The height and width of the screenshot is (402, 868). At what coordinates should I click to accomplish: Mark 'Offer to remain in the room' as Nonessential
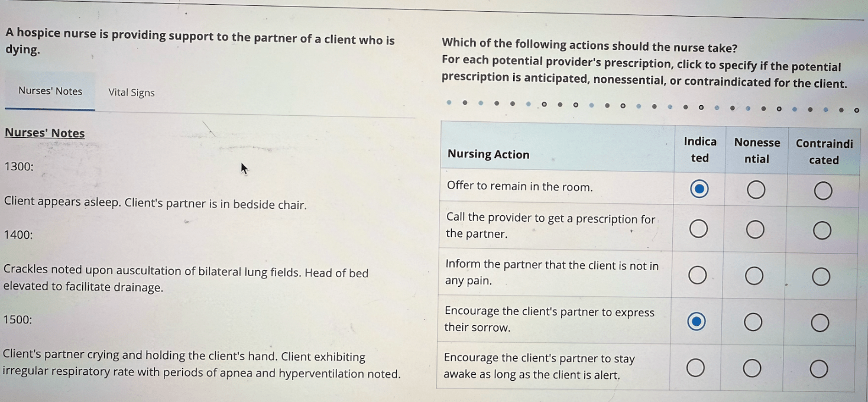(756, 190)
